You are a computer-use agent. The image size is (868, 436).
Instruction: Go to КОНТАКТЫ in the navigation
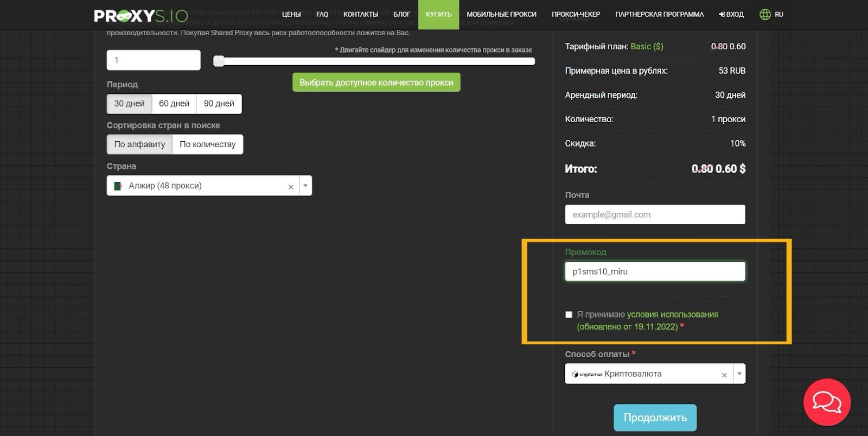pos(361,15)
